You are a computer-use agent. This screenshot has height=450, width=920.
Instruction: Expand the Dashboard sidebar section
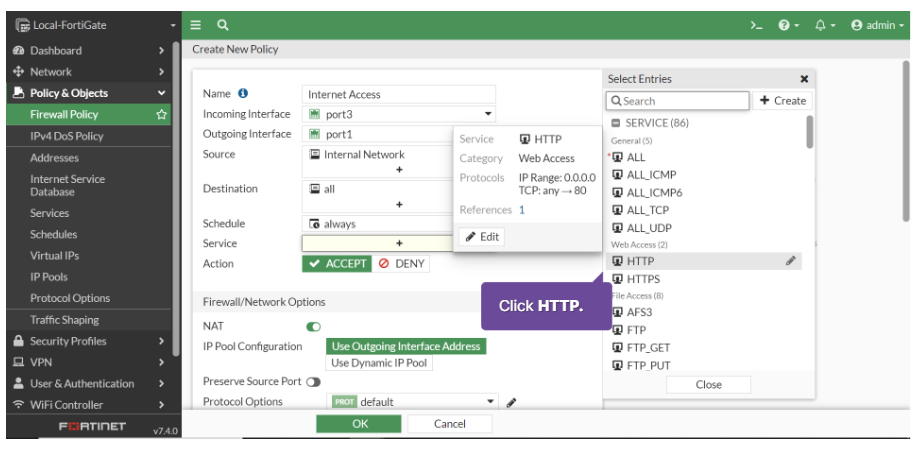[x=161, y=50]
